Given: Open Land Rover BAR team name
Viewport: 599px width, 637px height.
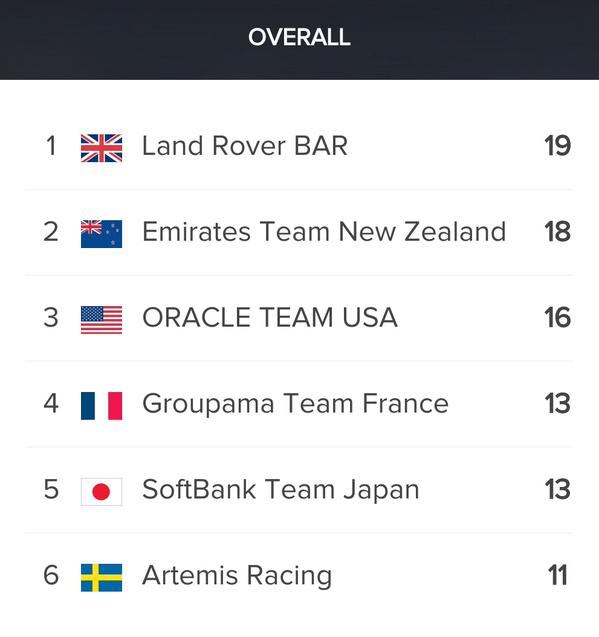Looking at the screenshot, I should click(x=245, y=145).
